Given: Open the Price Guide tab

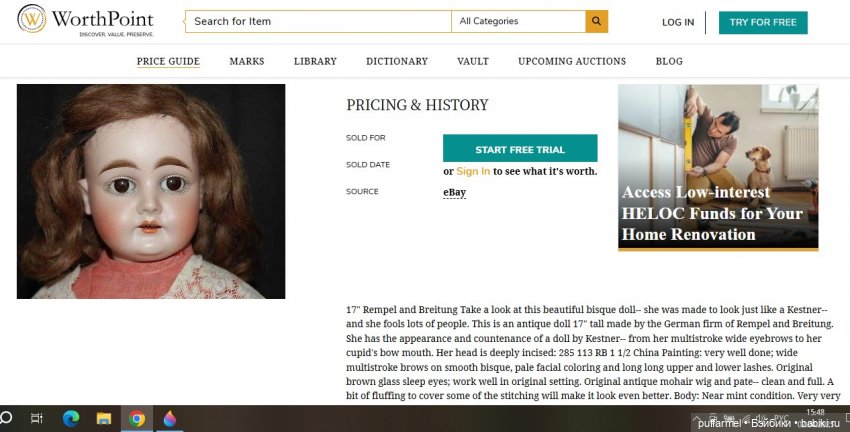Looking at the screenshot, I should coord(168,61).
